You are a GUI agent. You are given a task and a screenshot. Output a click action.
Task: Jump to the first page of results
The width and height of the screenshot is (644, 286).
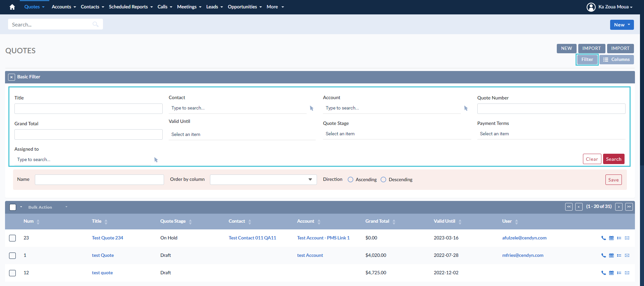[x=569, y=207]
